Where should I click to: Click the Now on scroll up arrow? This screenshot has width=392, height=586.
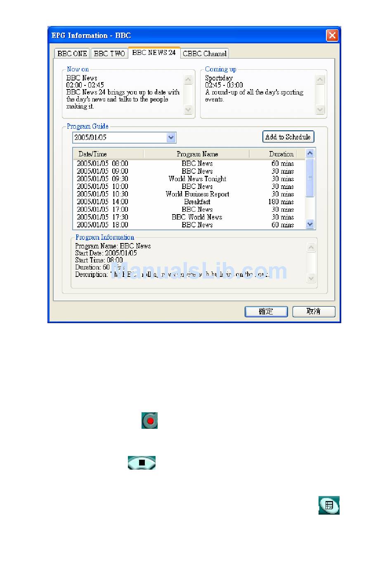point(188,80)
